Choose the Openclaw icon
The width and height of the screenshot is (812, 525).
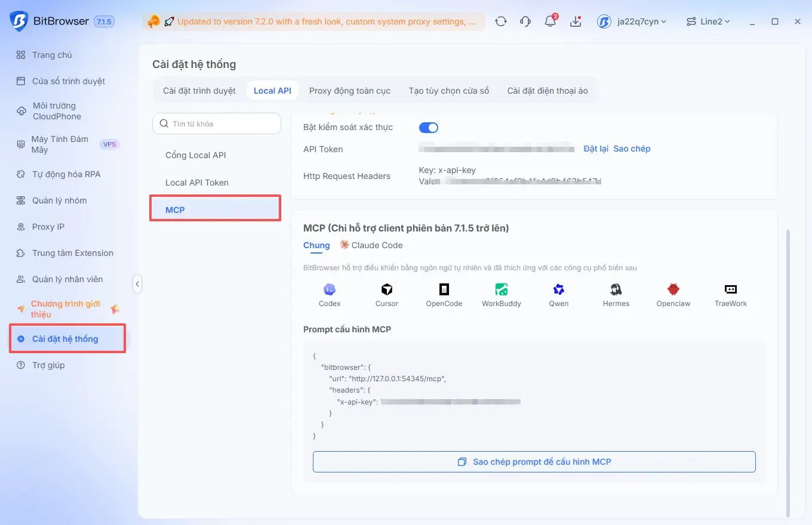[x=673, y=290]
